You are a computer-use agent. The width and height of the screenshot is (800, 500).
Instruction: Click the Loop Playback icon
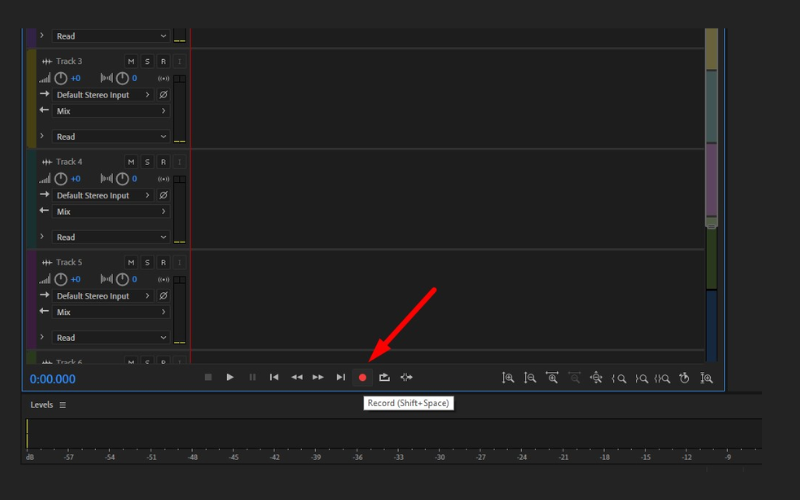[x=384, y=377]
